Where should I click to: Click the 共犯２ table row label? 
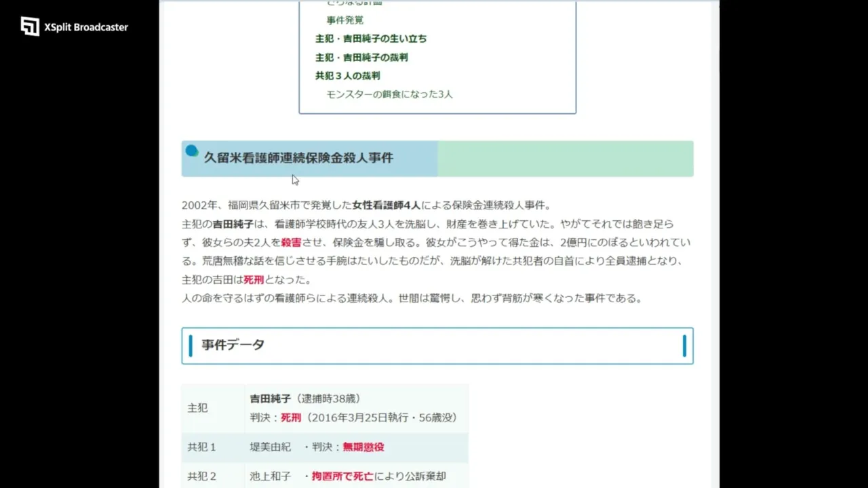click(201, 476)
